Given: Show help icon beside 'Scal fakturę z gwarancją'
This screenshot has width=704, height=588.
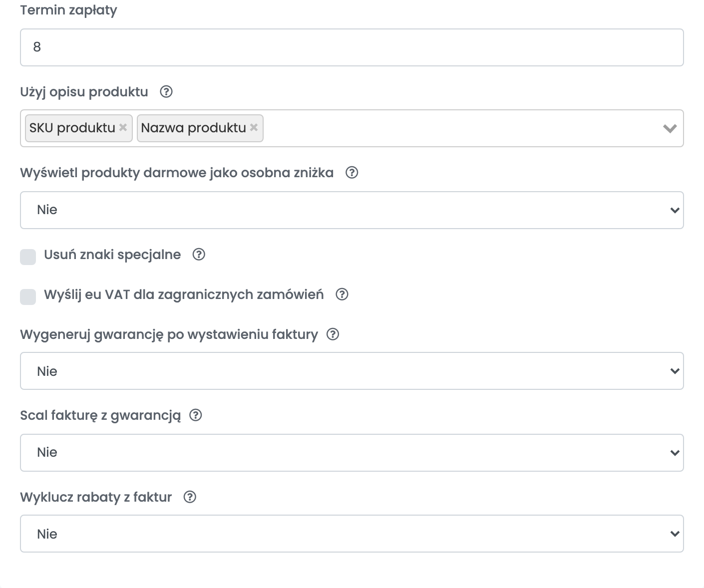Looking at the screenshot, I should 196,415.
